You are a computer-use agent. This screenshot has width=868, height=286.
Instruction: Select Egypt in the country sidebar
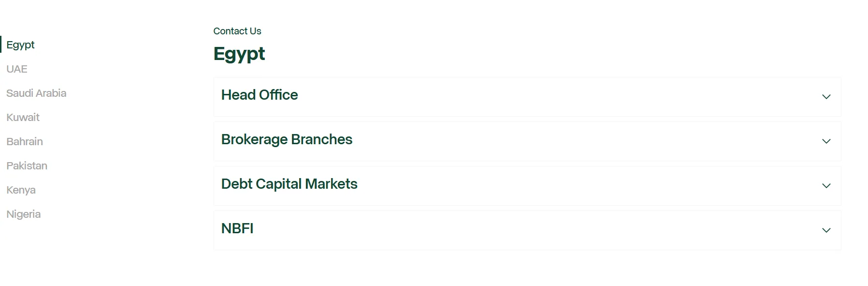coord(20,45)
